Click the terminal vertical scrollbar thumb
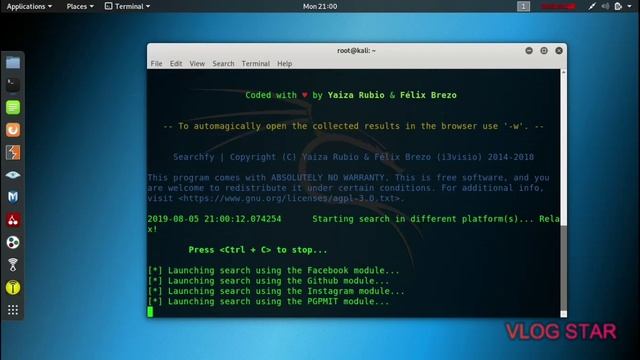The width and height of the screenshot is (640, 360). (x=564, y=267)
